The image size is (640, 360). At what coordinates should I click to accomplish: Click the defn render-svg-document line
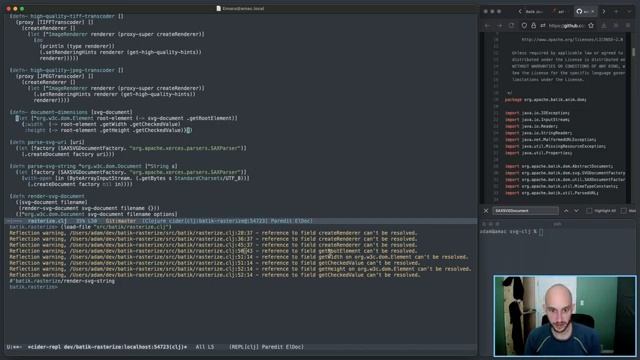pyautogui.click(x=47, y=196)
